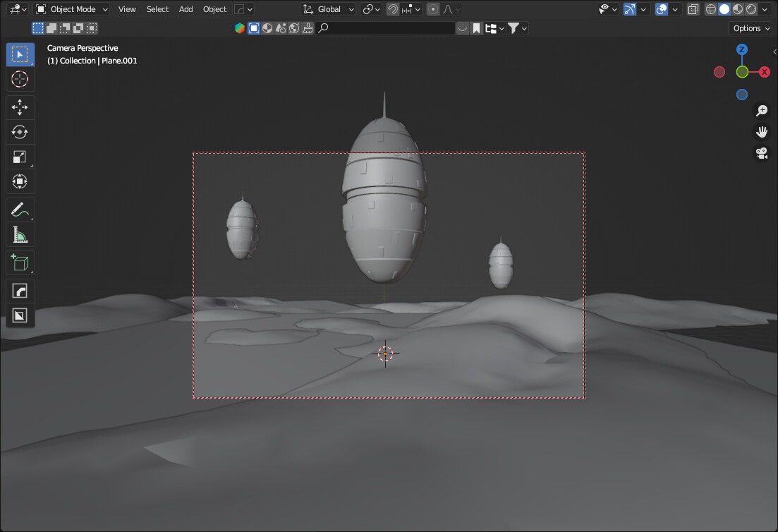Set selection mode to intersect
Viewport: 778px width, 532px height.
click(x=92, y=28)
